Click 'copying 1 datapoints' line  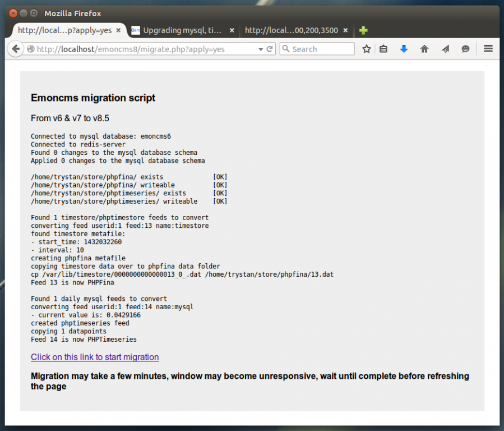[69, 331]
